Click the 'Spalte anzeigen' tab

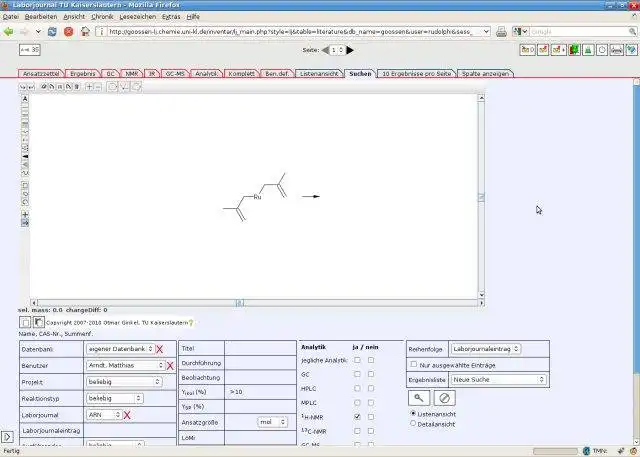pyautogui.click(x=485, y=74)
